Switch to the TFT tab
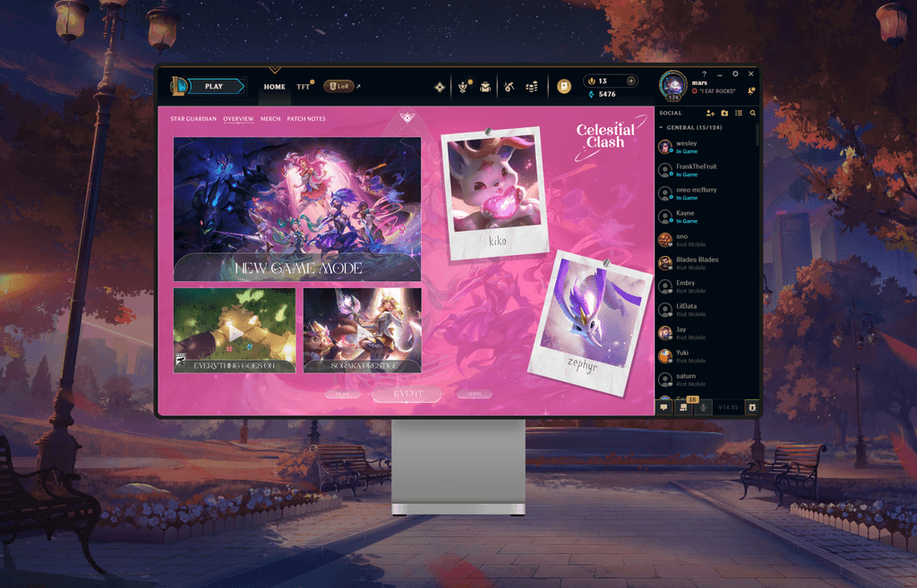This screenshot has height=588, width=917. point(303,87)
